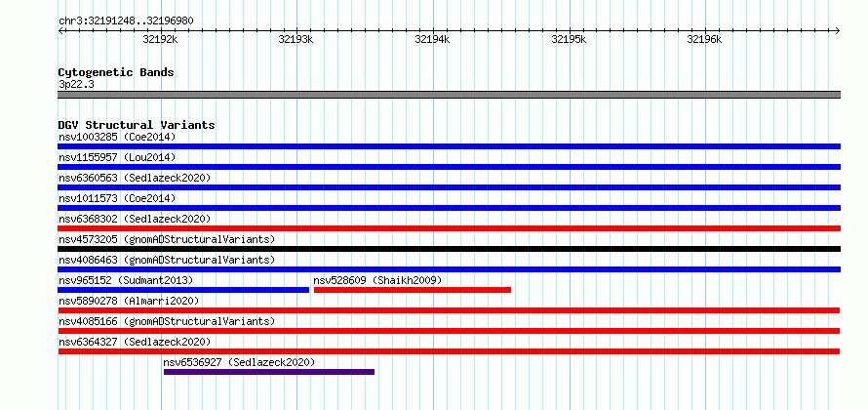Select the blue bar under nsv6360563

click(x=449, y=187)
